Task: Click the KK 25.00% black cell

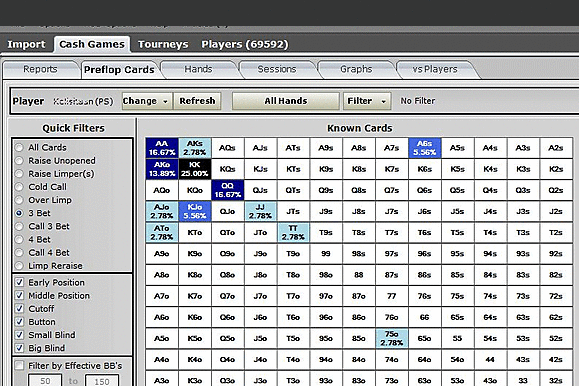Action: click(195, 169)
